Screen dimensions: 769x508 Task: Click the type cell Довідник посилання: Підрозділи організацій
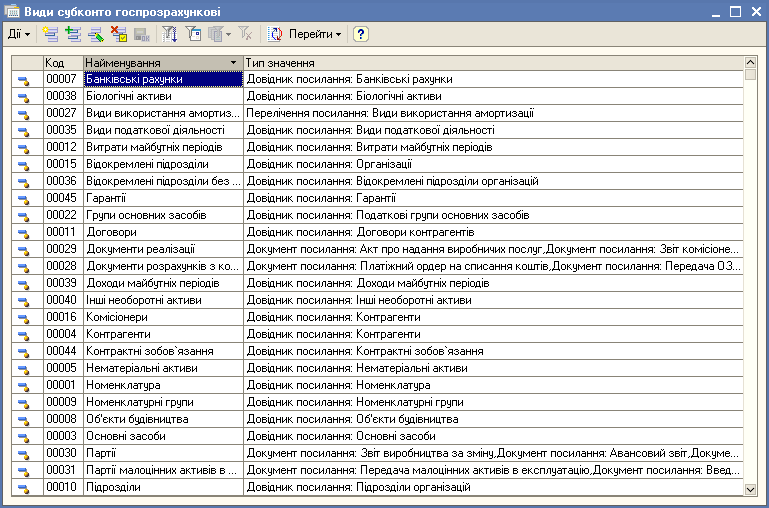pos(493,487)
